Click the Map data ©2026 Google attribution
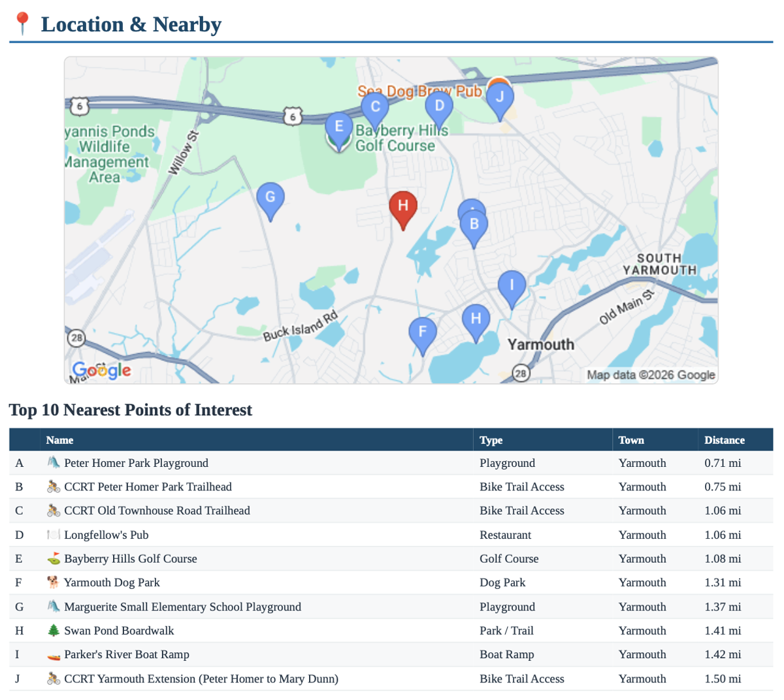 pyautogui.click(x=649, y=374)
